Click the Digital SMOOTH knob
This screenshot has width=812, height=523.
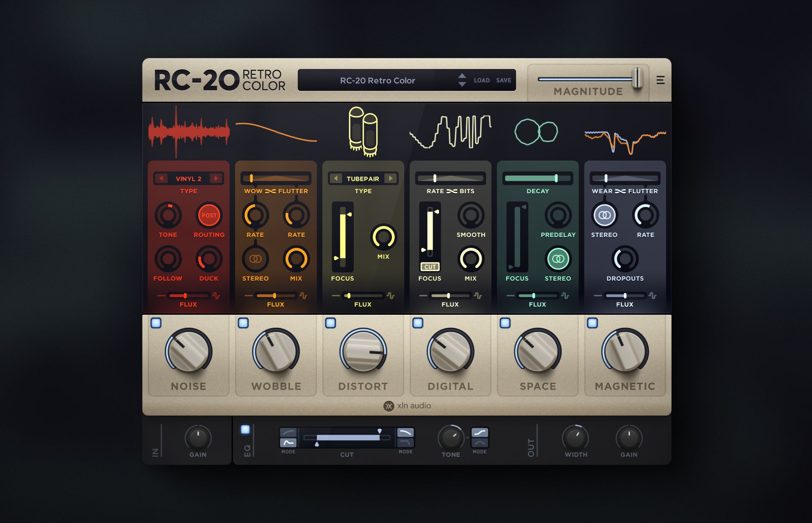471,215
